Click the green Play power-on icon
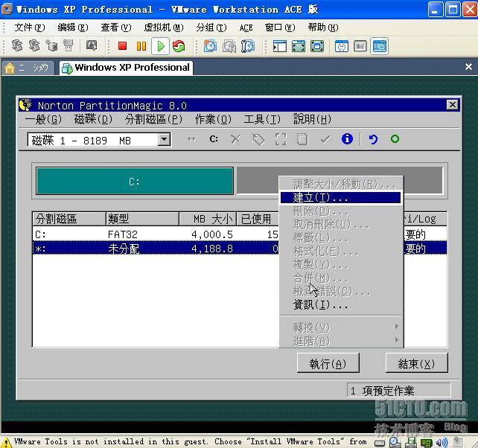The height and width of the screenshot is (448, 478). coord(160,46)
